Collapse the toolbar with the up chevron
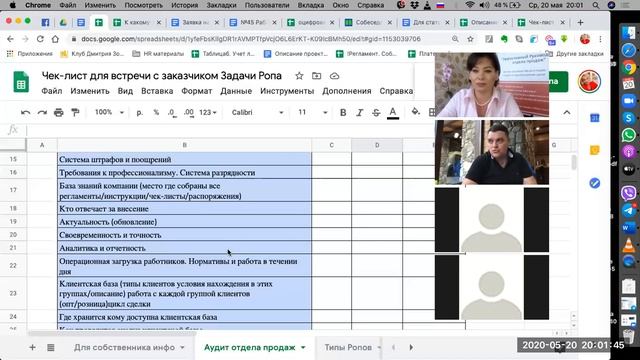This screenshot has height=360, width=640. coord(567,112)
